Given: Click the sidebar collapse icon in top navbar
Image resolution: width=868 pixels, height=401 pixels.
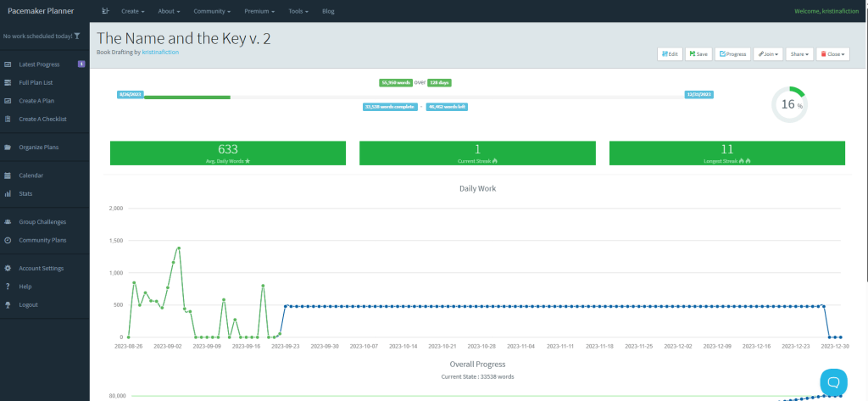Looking at the screenshot, I should coord(106,11).
